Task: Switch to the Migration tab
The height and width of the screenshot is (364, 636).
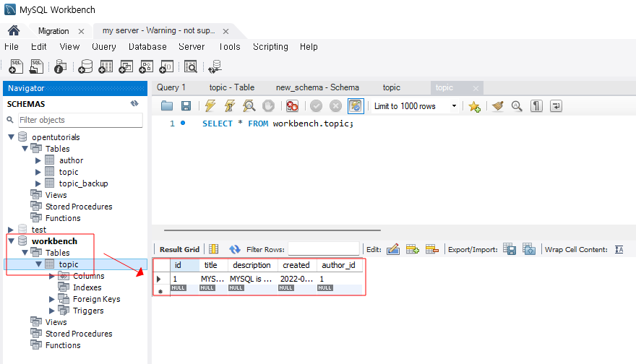Action: coord(53,31)
